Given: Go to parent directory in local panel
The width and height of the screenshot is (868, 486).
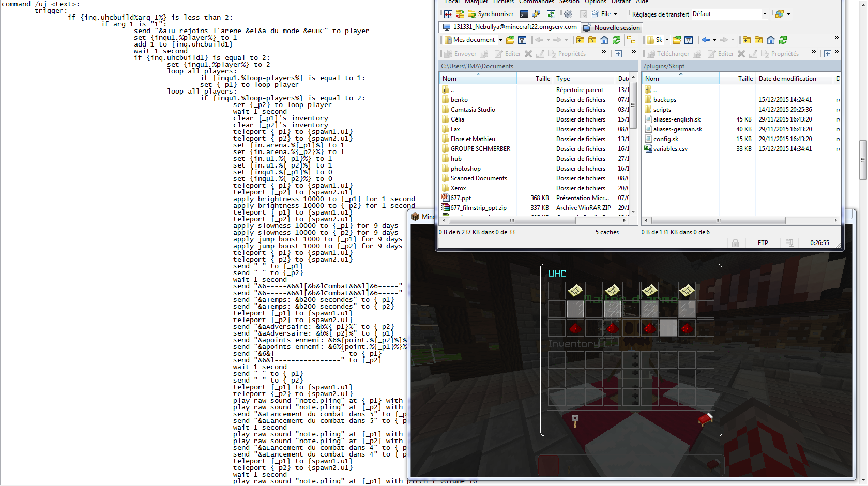Looking at the screenshot, I should pos(580,40).
